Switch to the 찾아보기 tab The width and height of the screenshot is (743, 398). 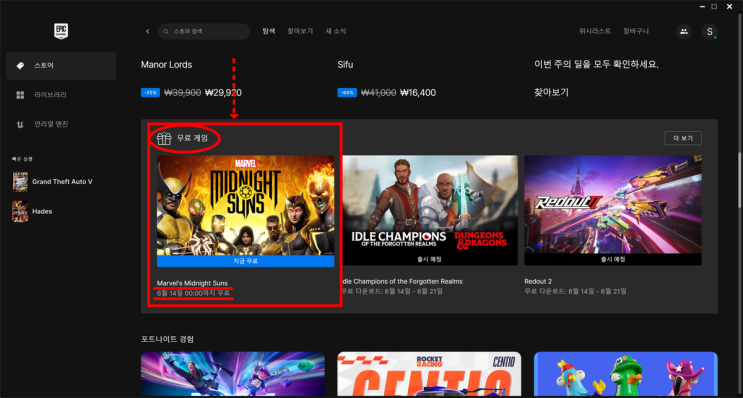click(300, 31)
